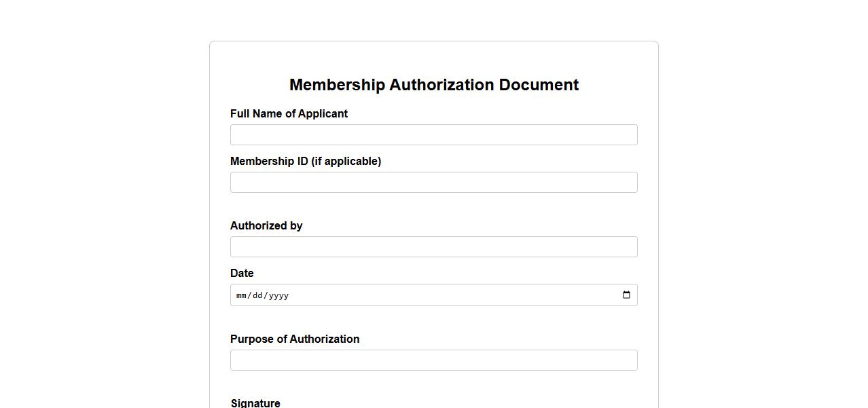Show the date dropdown via calendar button

pos(626,295)
